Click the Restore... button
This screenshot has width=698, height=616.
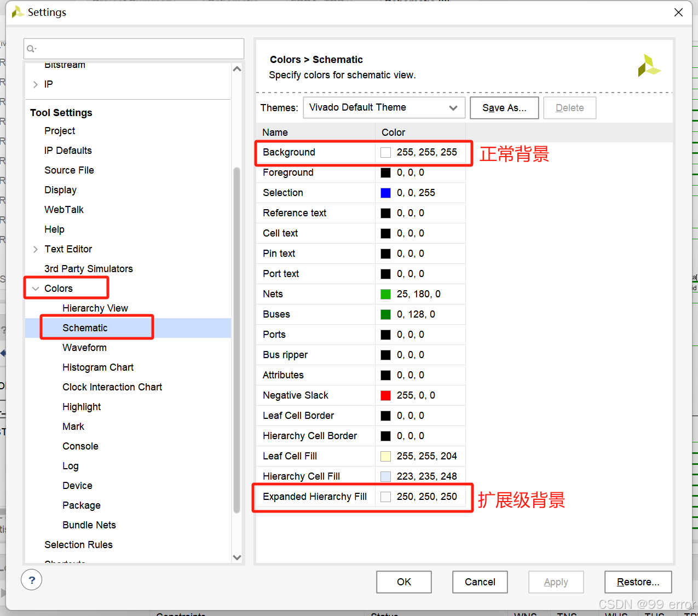[638, 582]
